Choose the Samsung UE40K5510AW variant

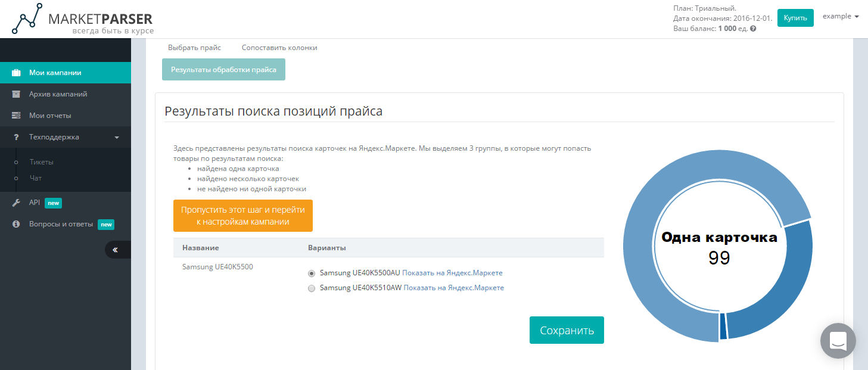(x=312, y=288)
